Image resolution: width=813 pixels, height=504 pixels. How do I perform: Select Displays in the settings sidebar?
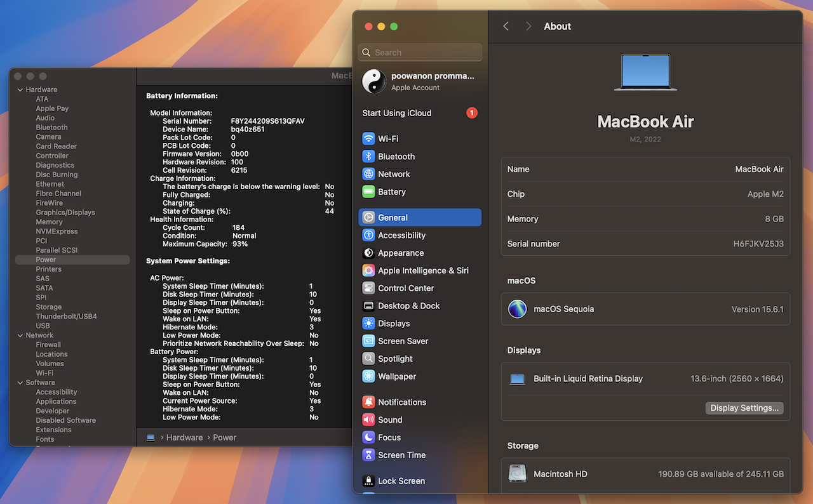coord(394,324)
